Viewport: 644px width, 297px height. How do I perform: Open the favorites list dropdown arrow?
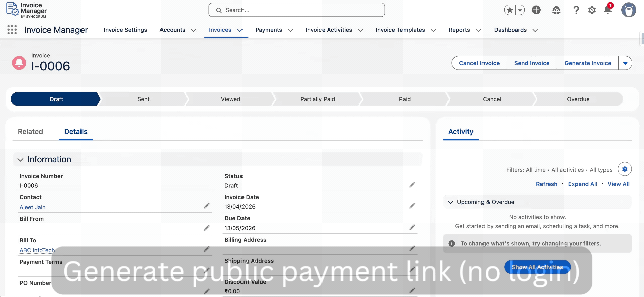520,10
